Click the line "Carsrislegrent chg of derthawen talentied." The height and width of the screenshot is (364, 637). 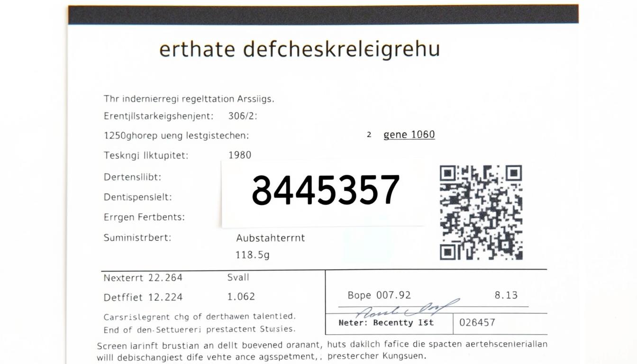pos(200,316)
